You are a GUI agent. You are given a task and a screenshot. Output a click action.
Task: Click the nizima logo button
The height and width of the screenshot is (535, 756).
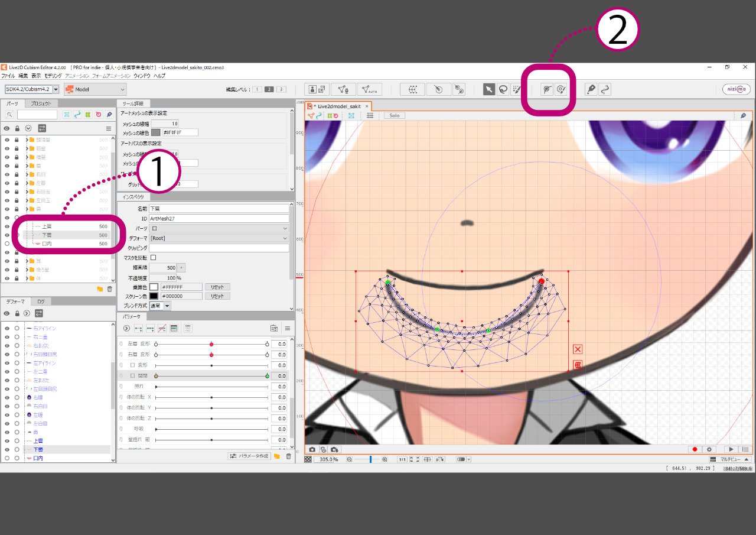point(737,89)
